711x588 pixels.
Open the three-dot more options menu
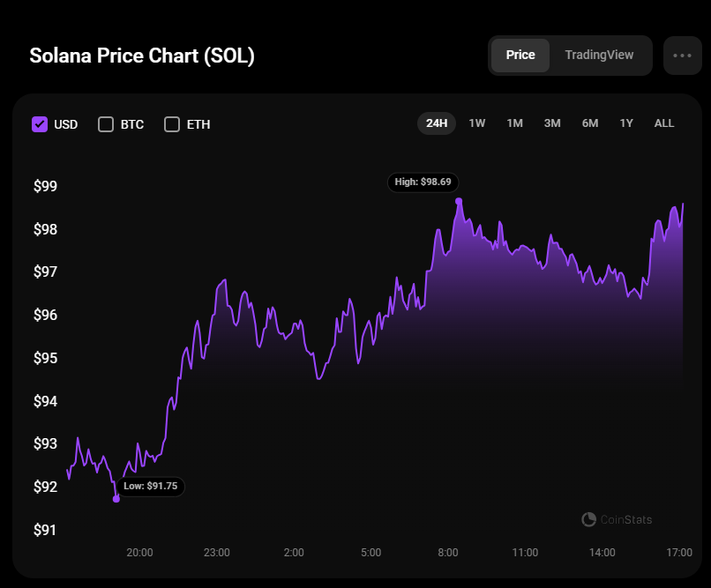[x=682, y=56]
